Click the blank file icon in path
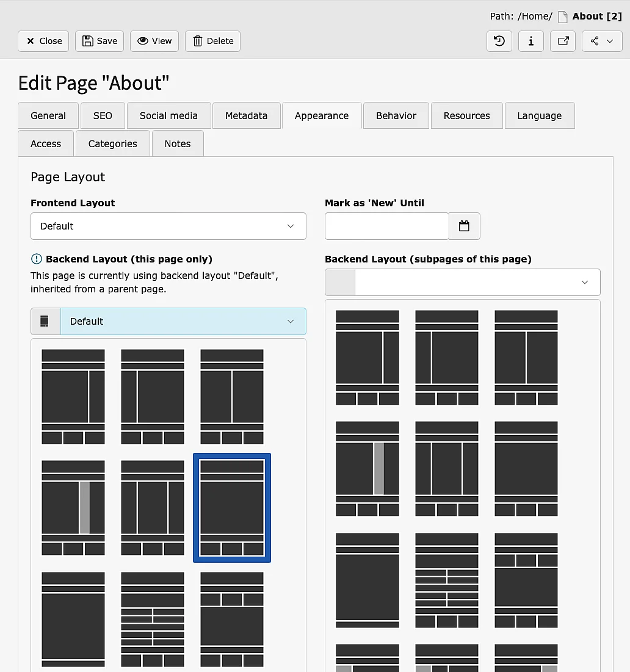 point(562,16)
